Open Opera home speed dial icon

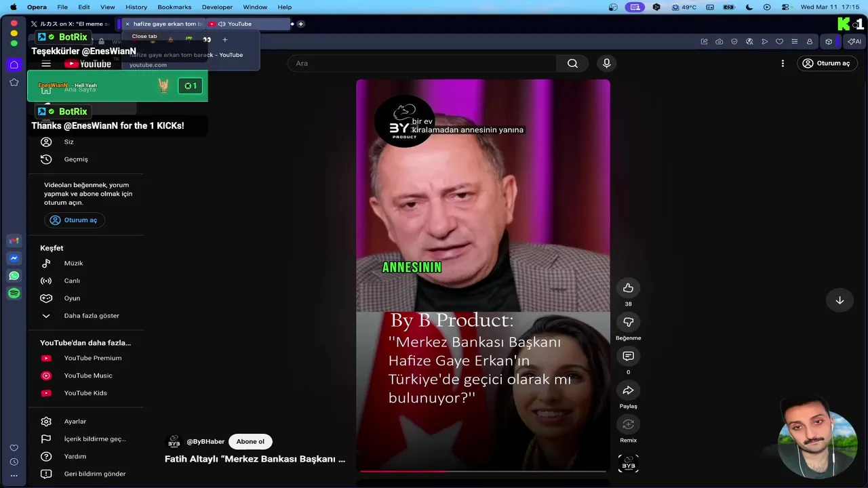(x=14, y=64)
